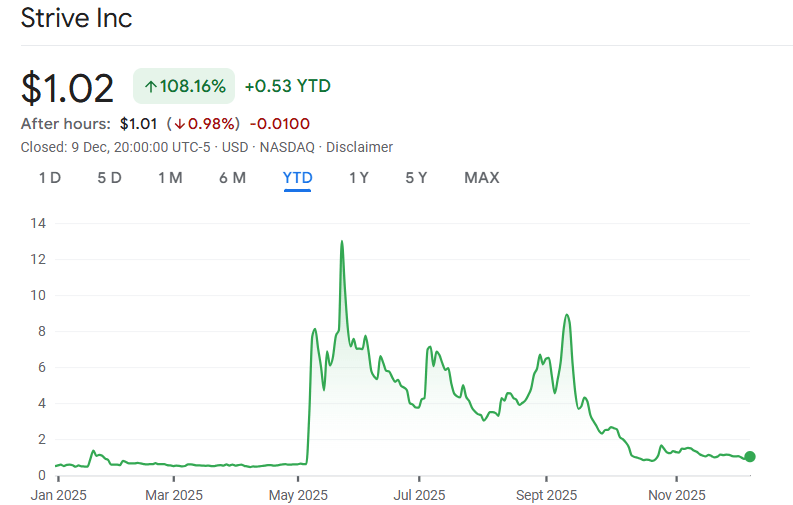Click the +0.53 YTD change text
Screen dimensions: 793x505
(x=287, y=87)
